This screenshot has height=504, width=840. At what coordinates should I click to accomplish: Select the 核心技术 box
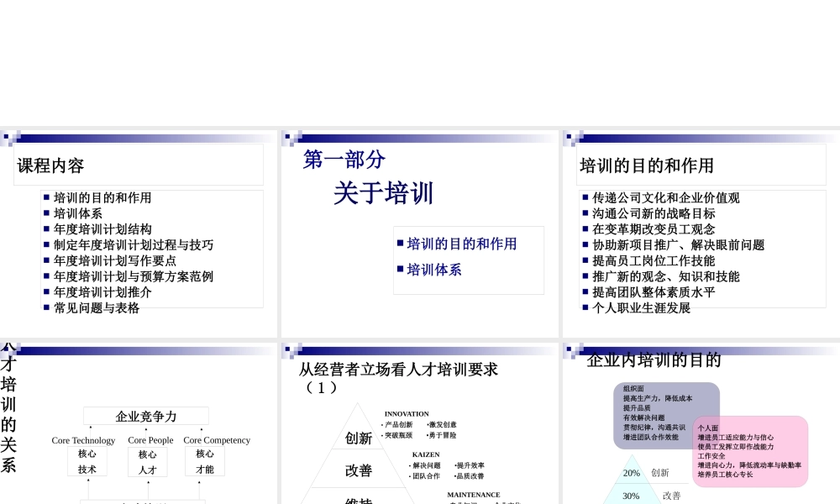point(87,461)
